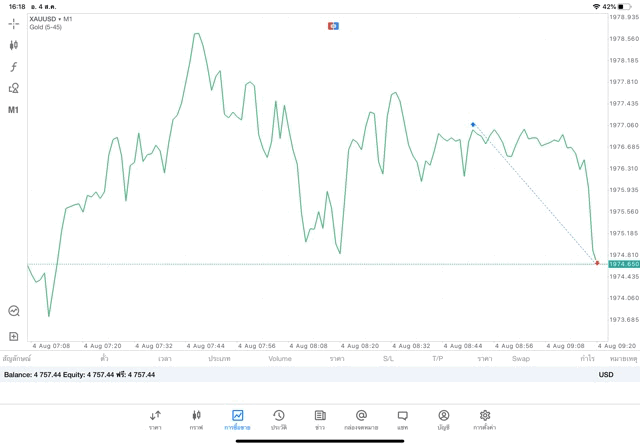
Task: Open the chart search icon in sidebar
Action: 14,311
